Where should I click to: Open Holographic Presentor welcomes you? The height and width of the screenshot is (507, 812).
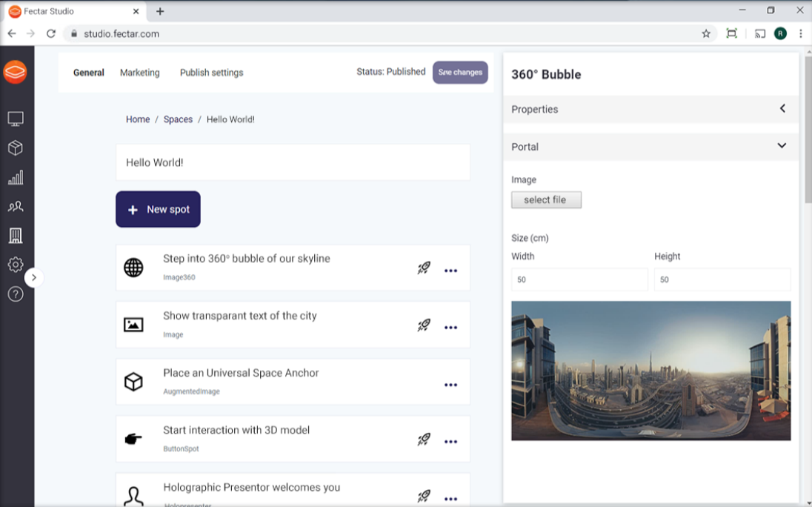point(252,487)
